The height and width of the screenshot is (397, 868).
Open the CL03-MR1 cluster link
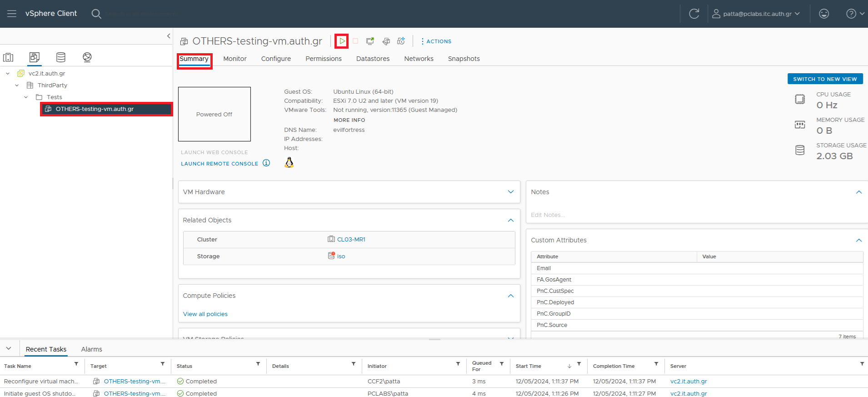[x=351, y=240]
